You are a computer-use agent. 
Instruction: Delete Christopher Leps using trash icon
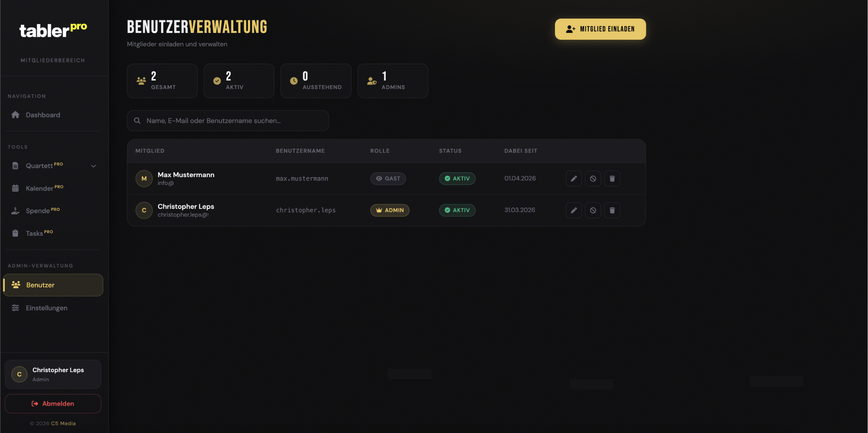[612, 210]
